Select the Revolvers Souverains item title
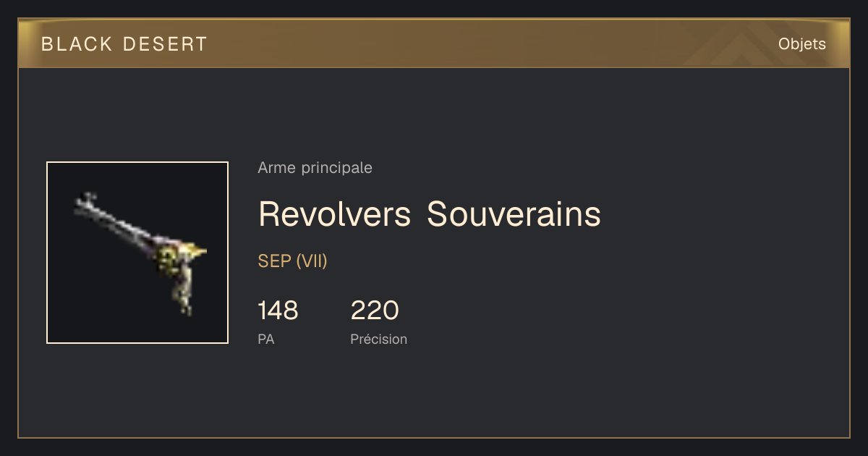Viewport: 868px width, 456px height. pos(430,214)
